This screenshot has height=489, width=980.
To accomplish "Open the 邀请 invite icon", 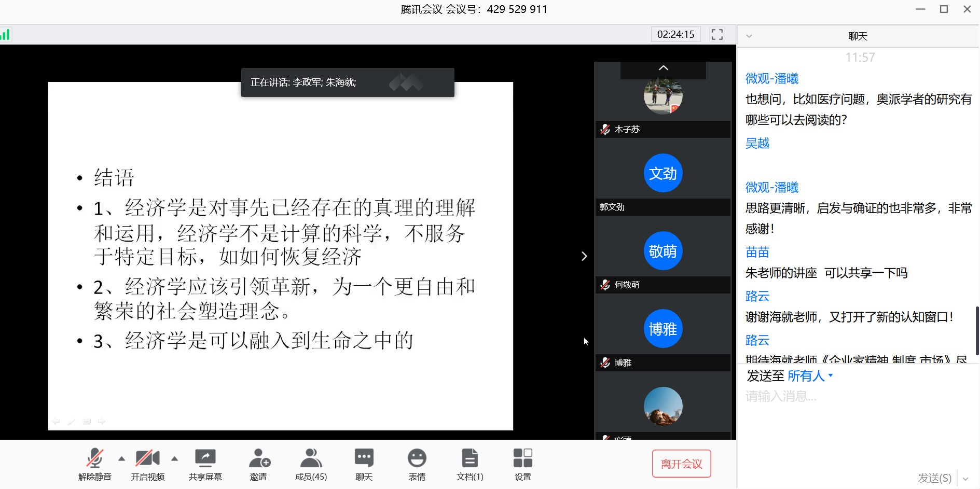I will point(258,464).
